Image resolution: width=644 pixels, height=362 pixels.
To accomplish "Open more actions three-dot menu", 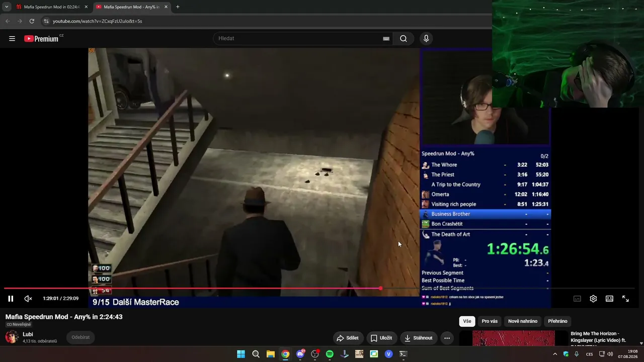I will 447,338.
